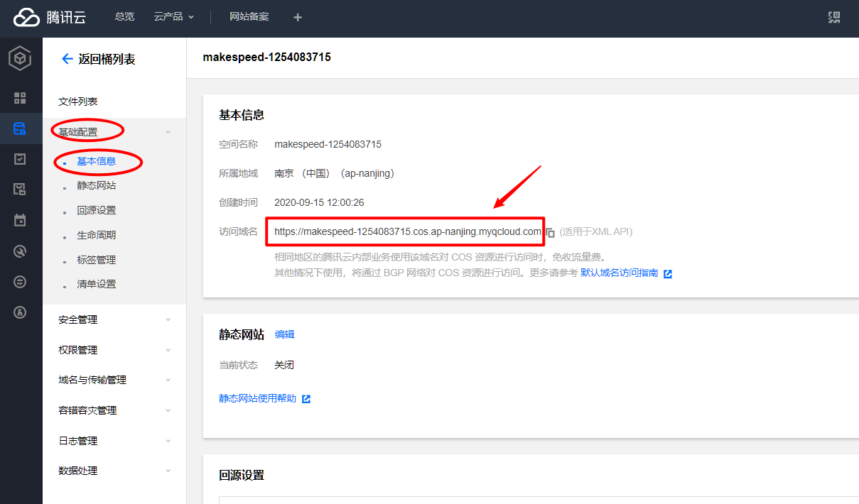Open the calendar sidebar icon
Screen dimensions: 859x504
[20, 220]
